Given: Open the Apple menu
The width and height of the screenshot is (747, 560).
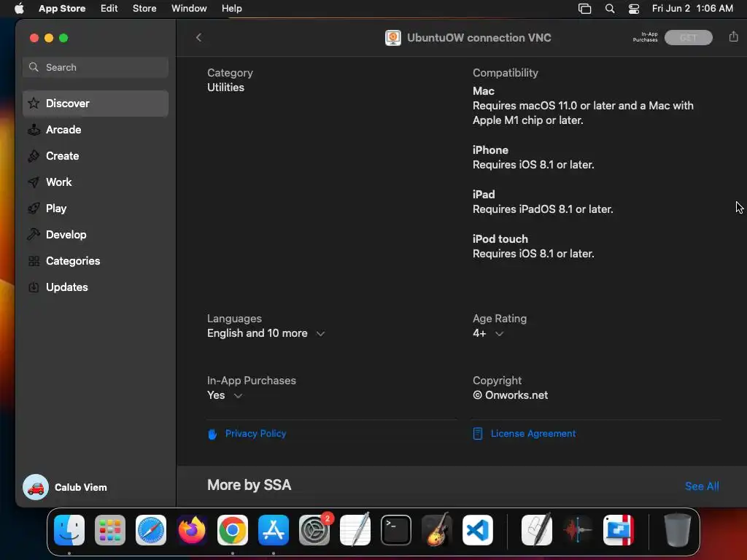Looking at the screenshot, I should coord(19,8).
